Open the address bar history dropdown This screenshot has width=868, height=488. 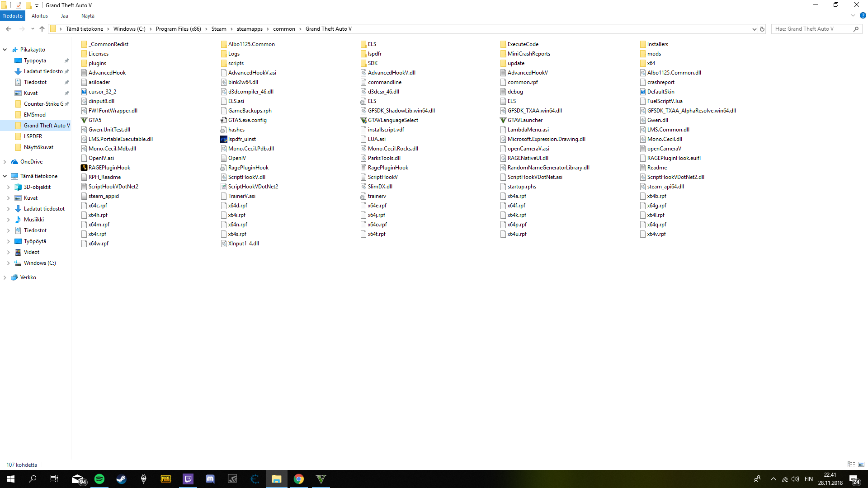click(754, 29)
